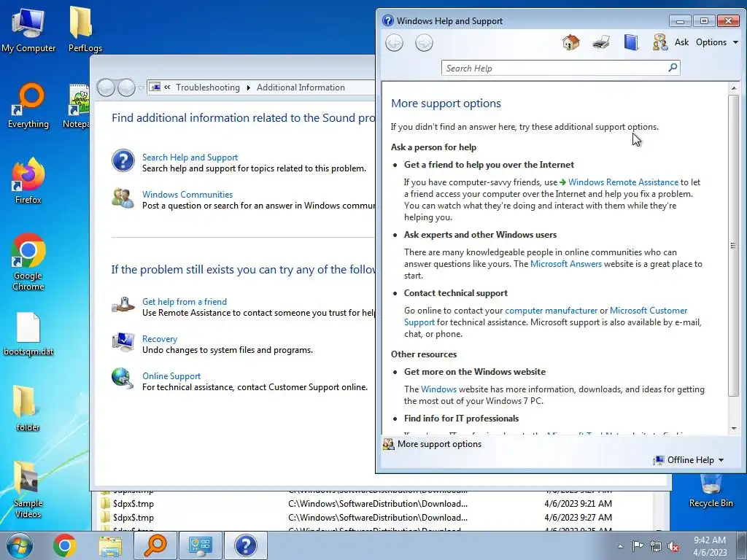747x560 pixels.
Task: Select bootsqm.dat file on desktop
Action: point(28,334)
